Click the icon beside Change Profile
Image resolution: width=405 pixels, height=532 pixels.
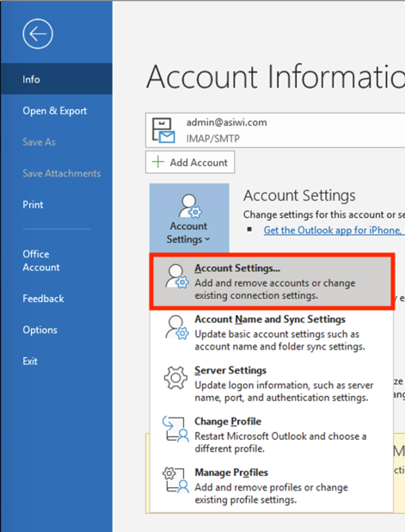click(175, 430)
